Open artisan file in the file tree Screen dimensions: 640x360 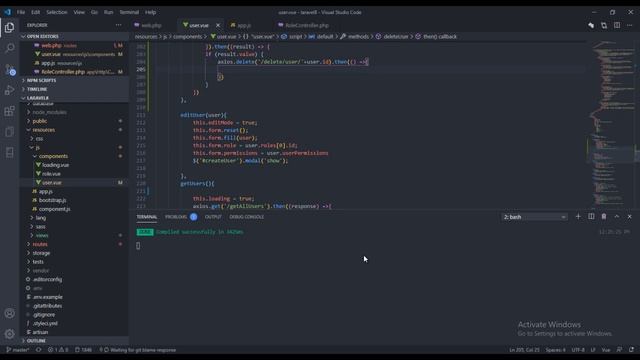coord(40,332)
